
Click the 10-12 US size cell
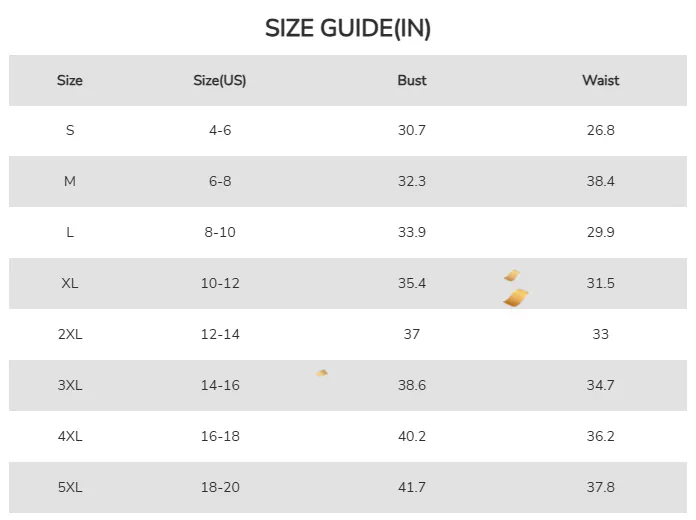[x=220, y=283]
